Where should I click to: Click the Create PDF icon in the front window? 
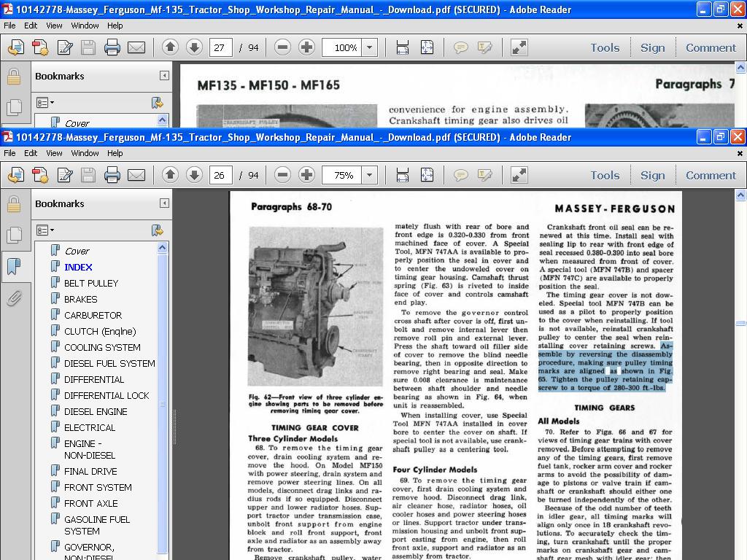coord(16,175)
